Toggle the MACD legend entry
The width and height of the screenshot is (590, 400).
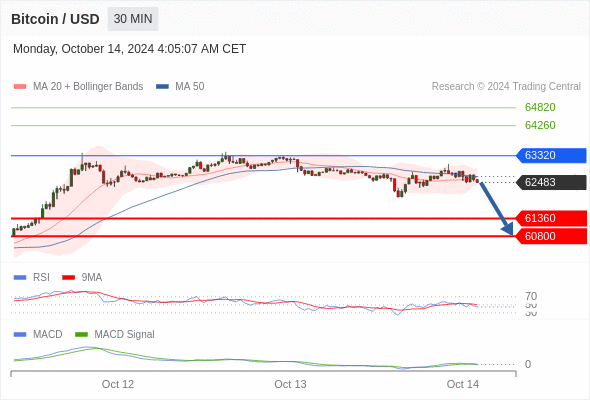pyautogui.click(x=47, y=335)
